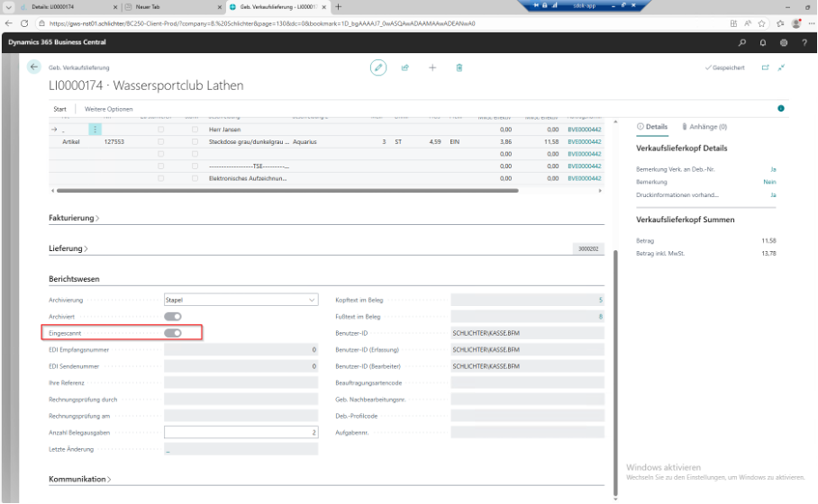Open the page in a new window
The image size is (818, 504).
(x=766, y=67)
